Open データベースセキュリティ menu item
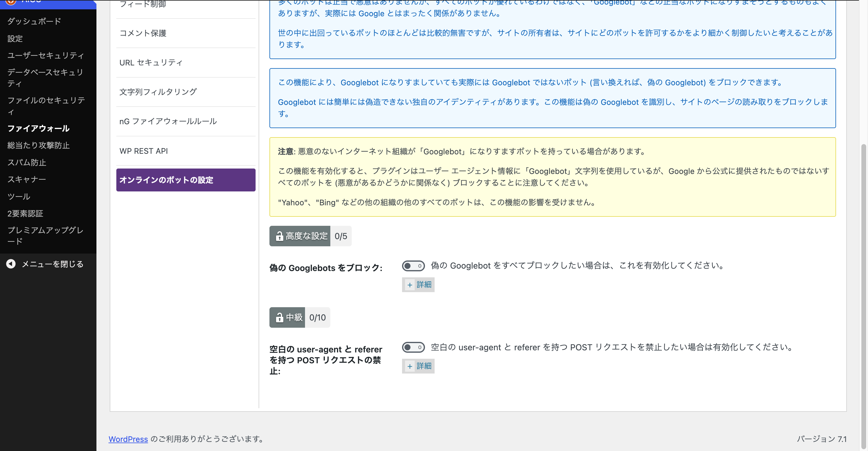The image size is (868, 451). click(x=46, y=78)
